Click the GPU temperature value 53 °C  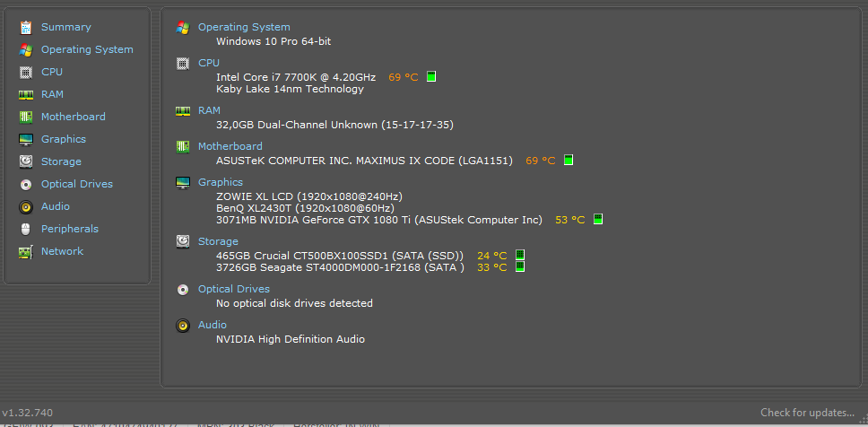[x=569, y=220]
